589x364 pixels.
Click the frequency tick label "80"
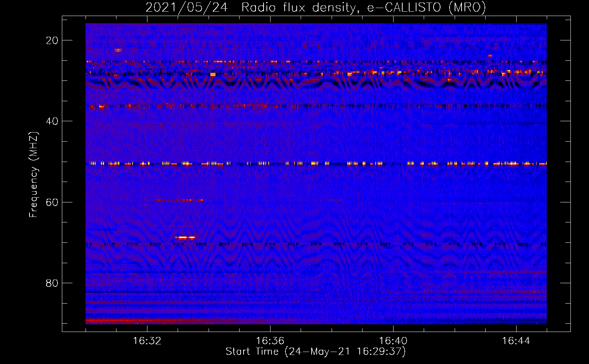coord(52,283)
